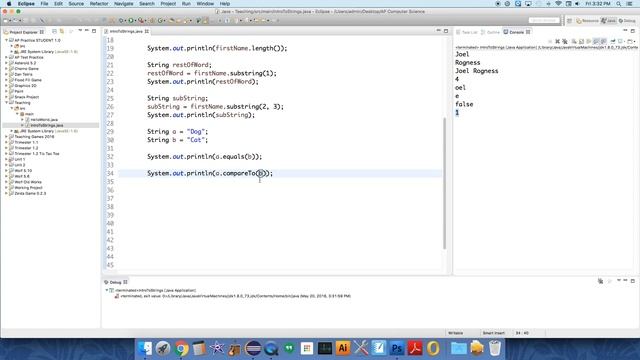
Task: Click line 34 compareTo statement in editor
Action: pos(210,173)
